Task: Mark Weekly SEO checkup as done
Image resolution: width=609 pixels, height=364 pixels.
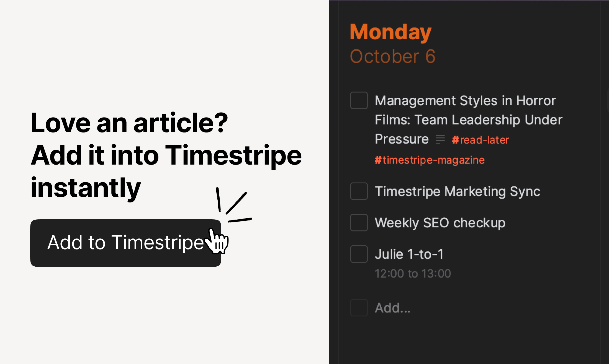Action: [x=359, y=223]
